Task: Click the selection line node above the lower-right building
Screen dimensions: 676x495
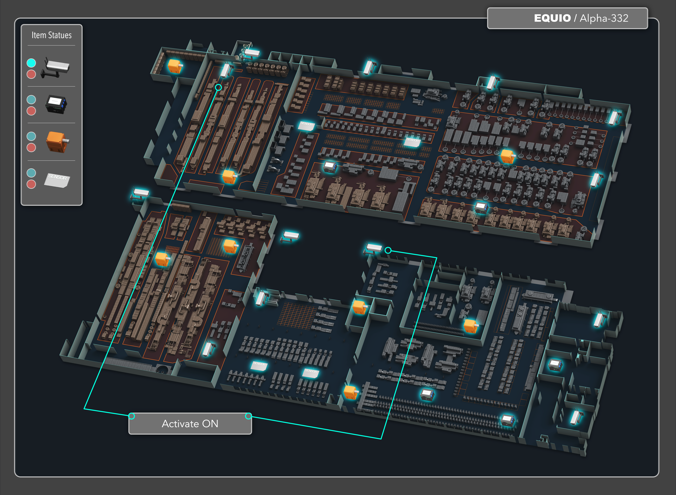Action: click(388, 251)
